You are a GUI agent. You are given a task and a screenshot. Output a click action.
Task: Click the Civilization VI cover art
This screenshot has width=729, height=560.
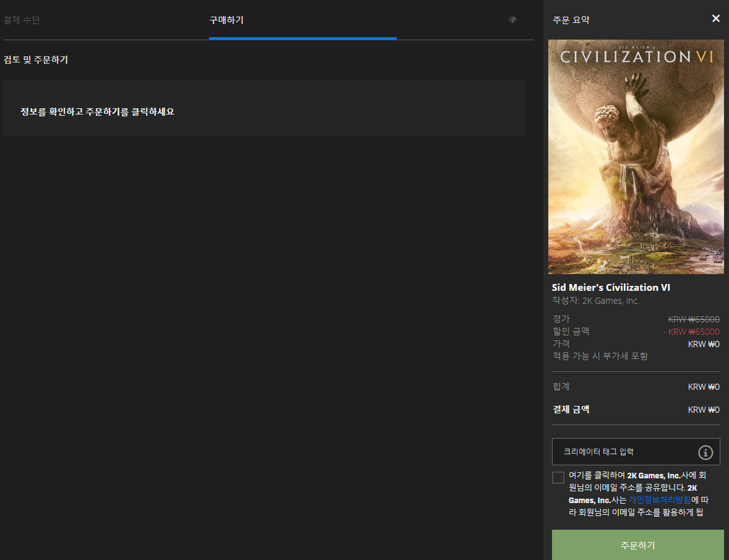point(636,157)
